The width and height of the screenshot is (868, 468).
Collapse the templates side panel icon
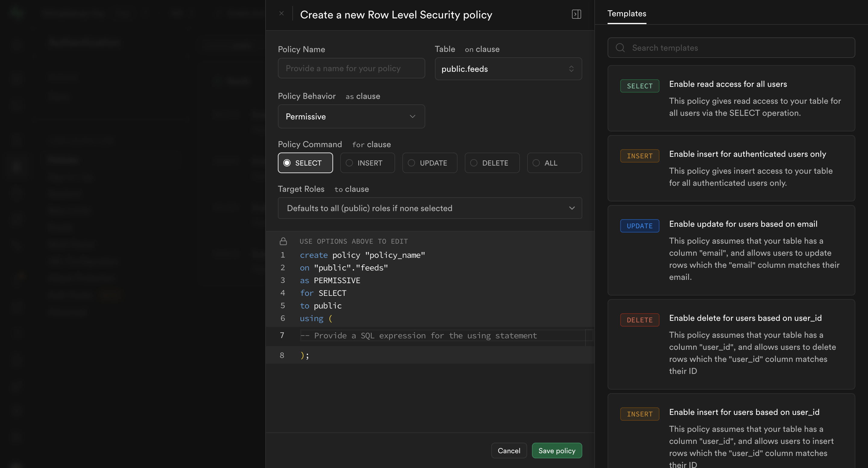[x=576, y=14]
